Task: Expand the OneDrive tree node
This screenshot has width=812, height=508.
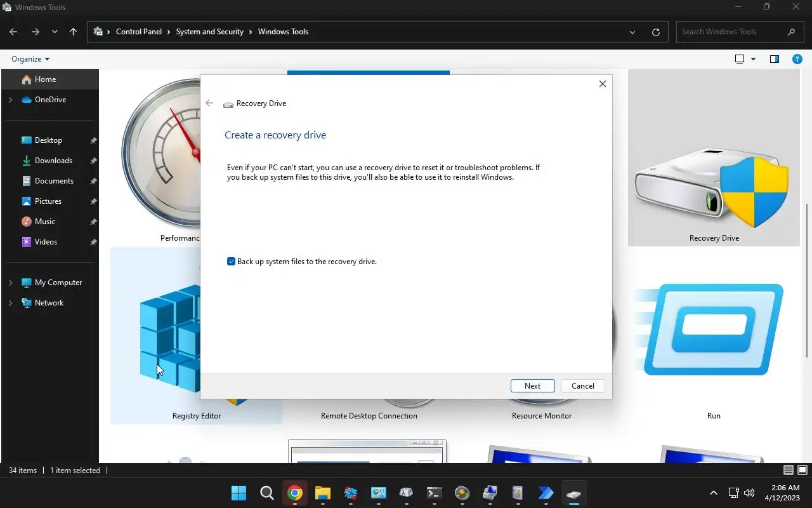Action: (10, 100)
